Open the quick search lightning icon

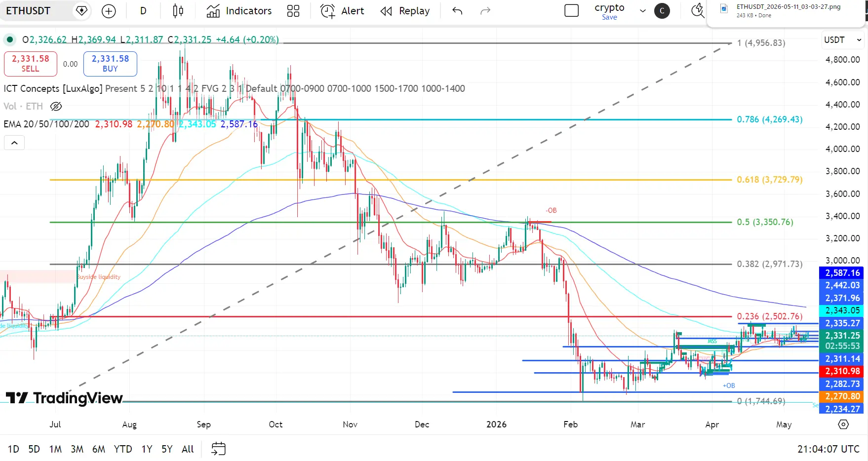697,11
